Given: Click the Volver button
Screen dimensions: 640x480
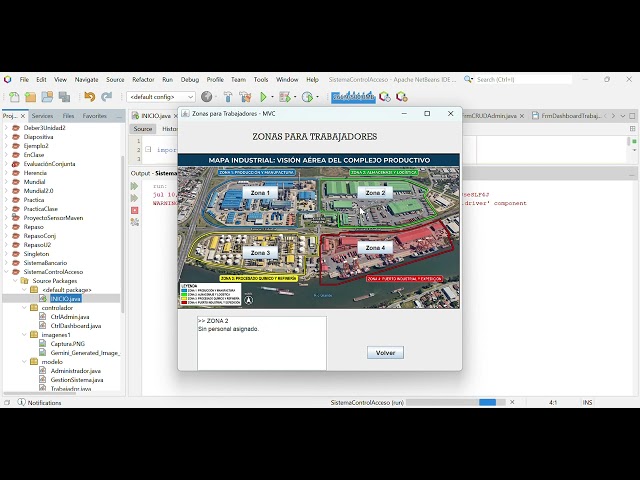Looking at the screenshot, I should (x=385, y=353).
